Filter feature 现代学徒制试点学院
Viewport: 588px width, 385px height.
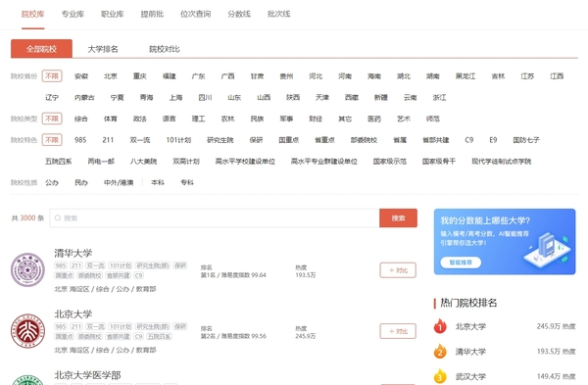(x=502, y=162)
